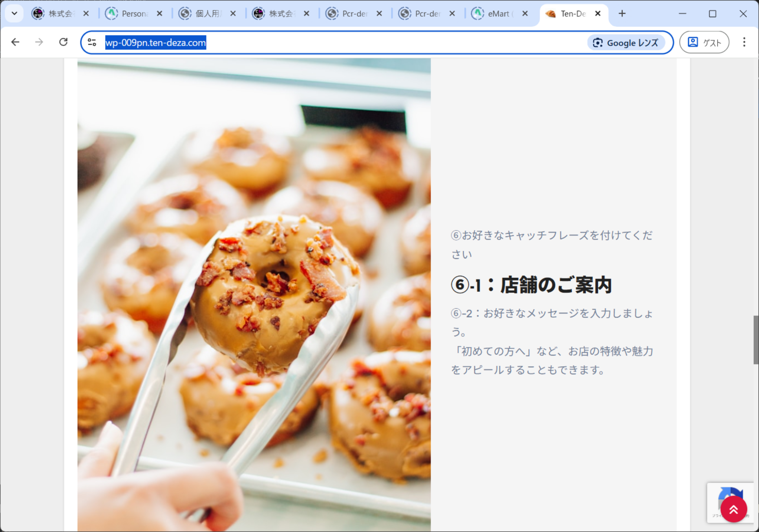Open Chrome three-dot menu
This screenshot has height=532, width=759.
(x=744, y=42)
